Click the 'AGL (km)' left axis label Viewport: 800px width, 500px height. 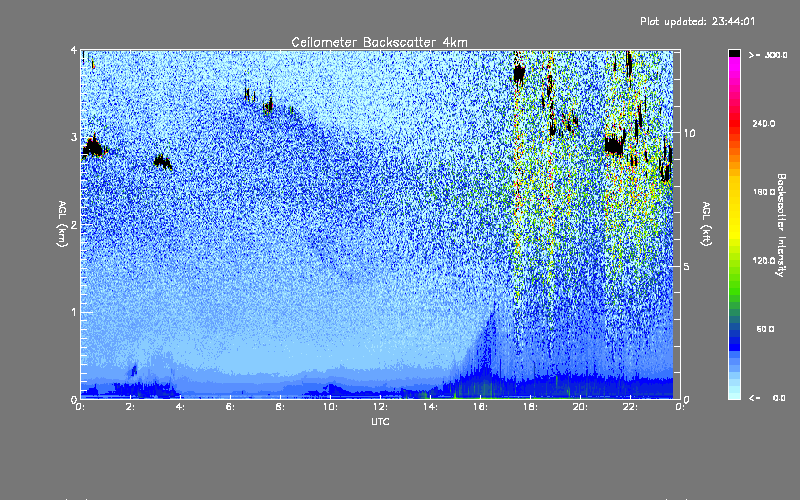coord(62,224)
